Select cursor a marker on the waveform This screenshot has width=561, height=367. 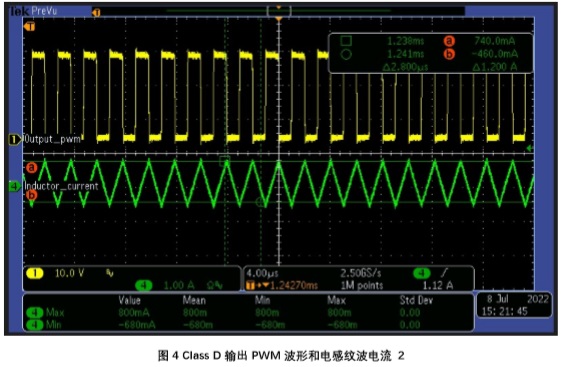pos(31,167)
